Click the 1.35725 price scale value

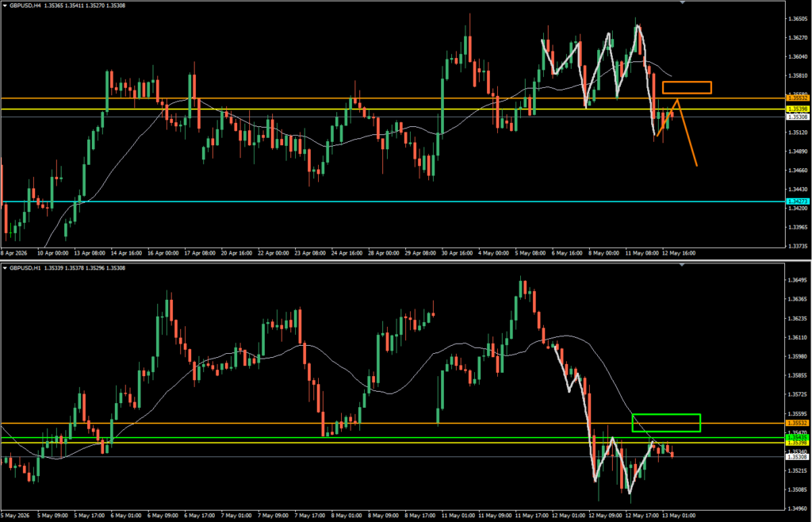[798, 394]
